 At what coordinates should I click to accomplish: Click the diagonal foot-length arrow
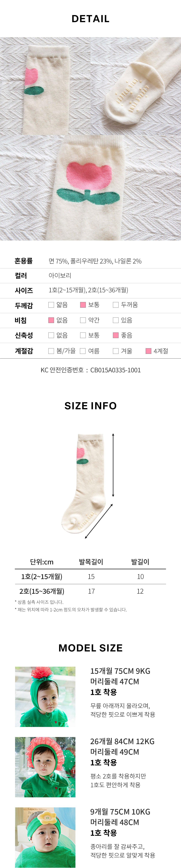pyautogui.click(x=99, y=521)
